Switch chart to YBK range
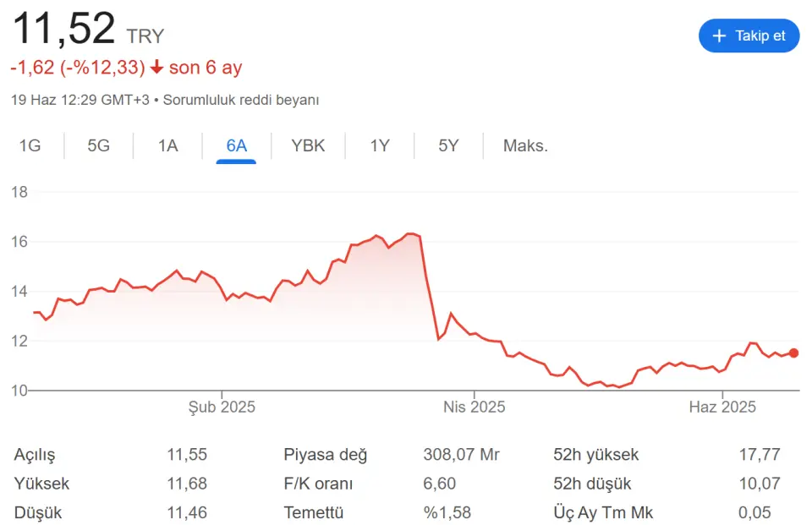Screen dimensions: 812x525 tap(308, 145)
